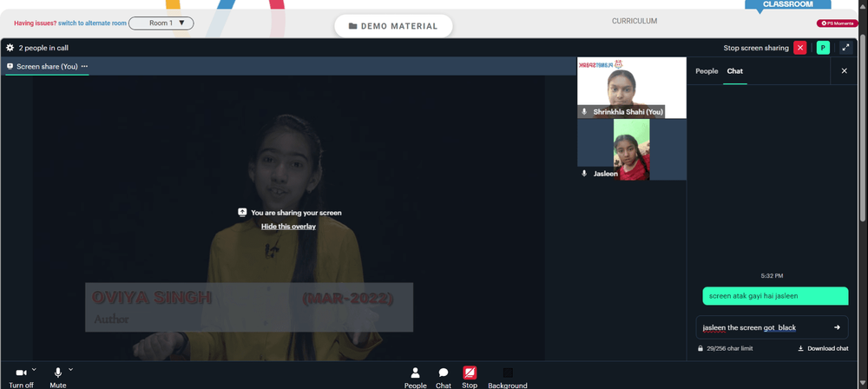
Task: Open the Room 1 dropdown
Action: [x=161, y=23]
